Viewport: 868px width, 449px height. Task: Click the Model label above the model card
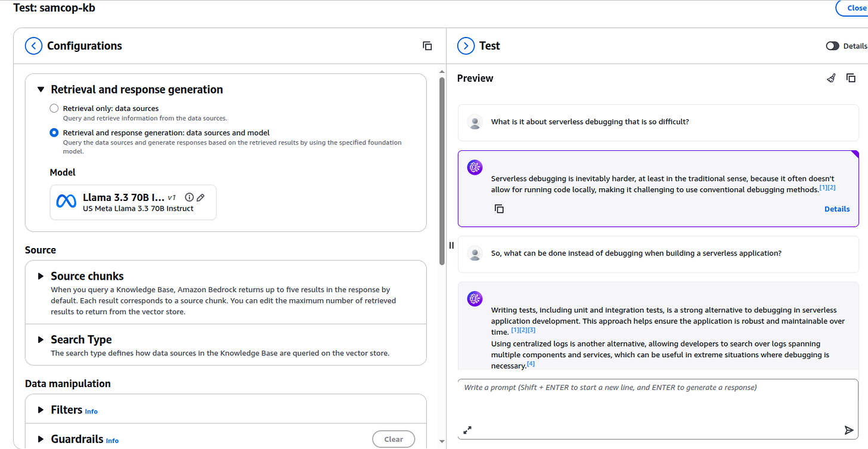pyautogui.click(x=63, y=172)
